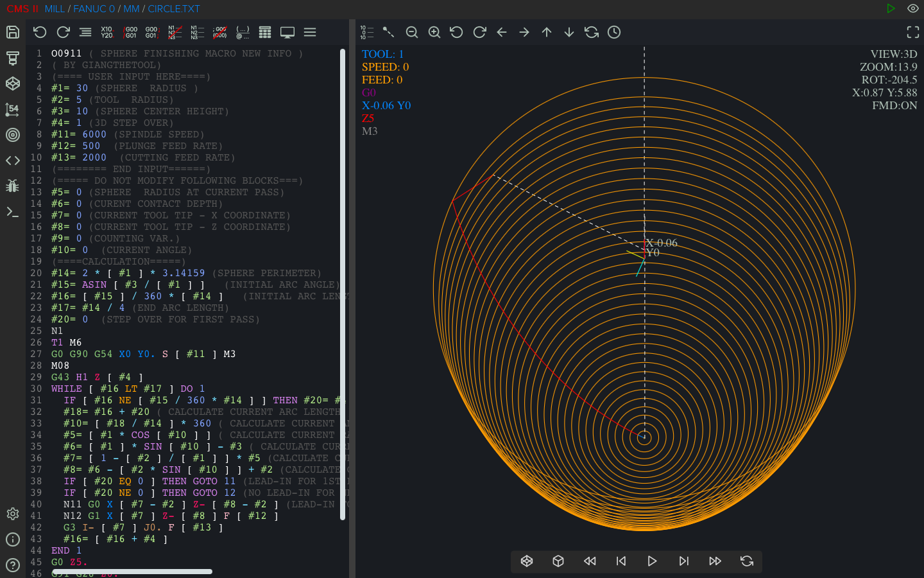The image size is (924, 578).
Task: Rotate the view clockwise
Action: (x=479, y=32)
